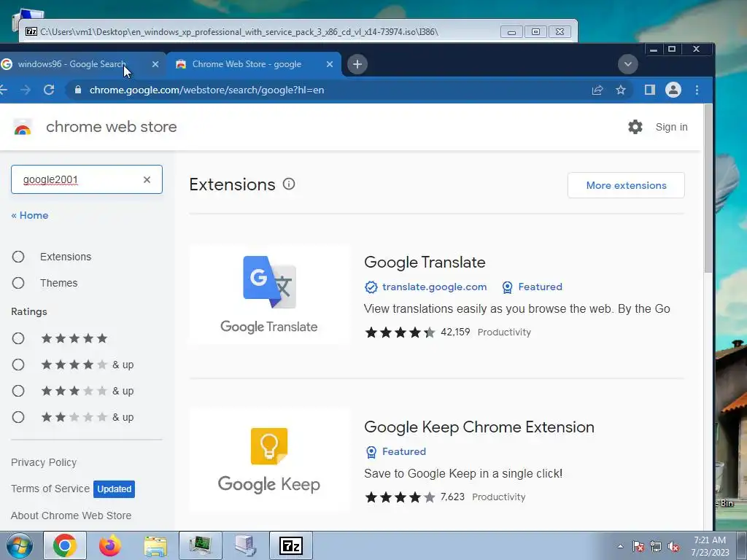Open the Chrome profile avatar
Screen dimensions: 747x560
(673, 90)
